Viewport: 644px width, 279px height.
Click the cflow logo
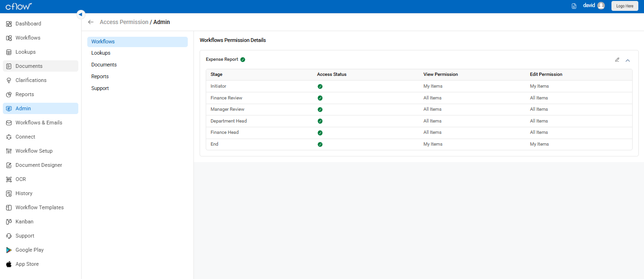pyautogui.click(x=19, y=6)
